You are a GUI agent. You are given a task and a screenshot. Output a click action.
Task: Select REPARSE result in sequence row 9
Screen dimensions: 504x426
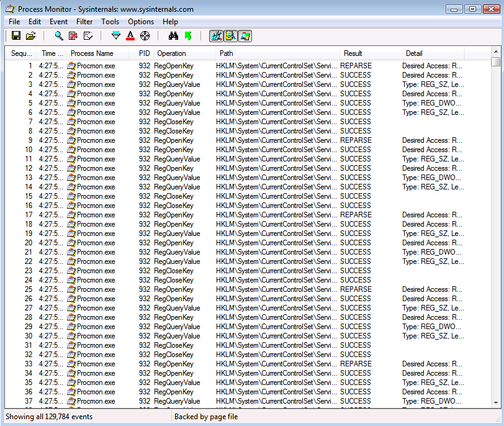356,140
